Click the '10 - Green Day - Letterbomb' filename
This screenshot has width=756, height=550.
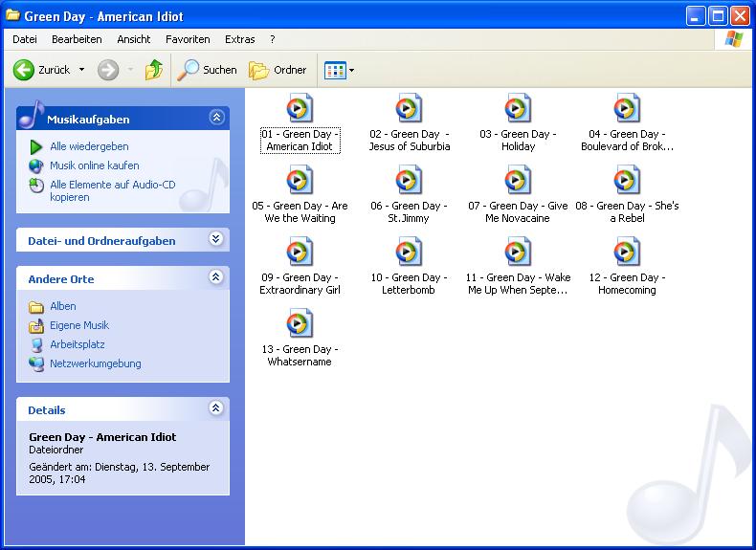tap(409, 284)
